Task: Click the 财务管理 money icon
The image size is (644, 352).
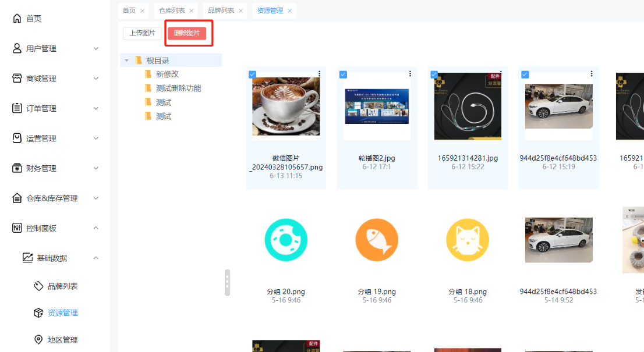Action: coord(17,168)
